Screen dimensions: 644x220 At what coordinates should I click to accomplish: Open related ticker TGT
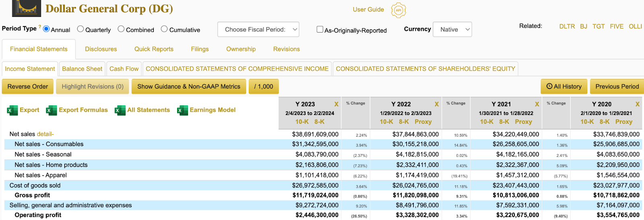(x=599, y=27)
